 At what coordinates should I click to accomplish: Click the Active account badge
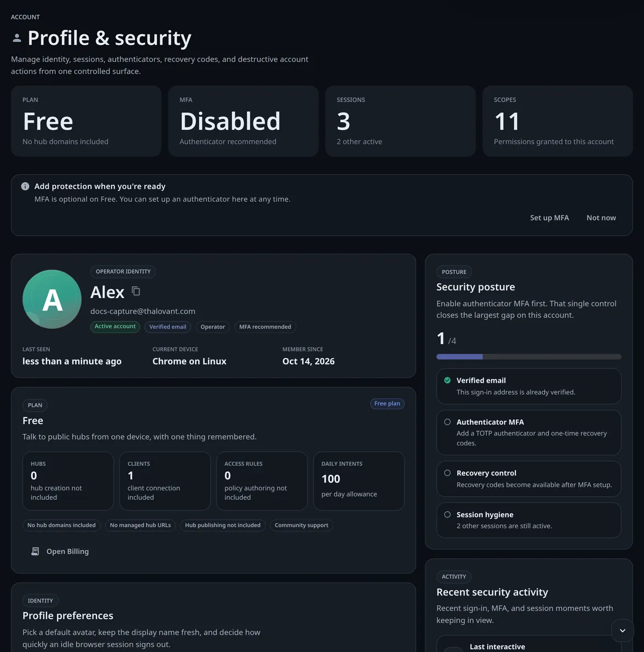(x=115, y=327)
